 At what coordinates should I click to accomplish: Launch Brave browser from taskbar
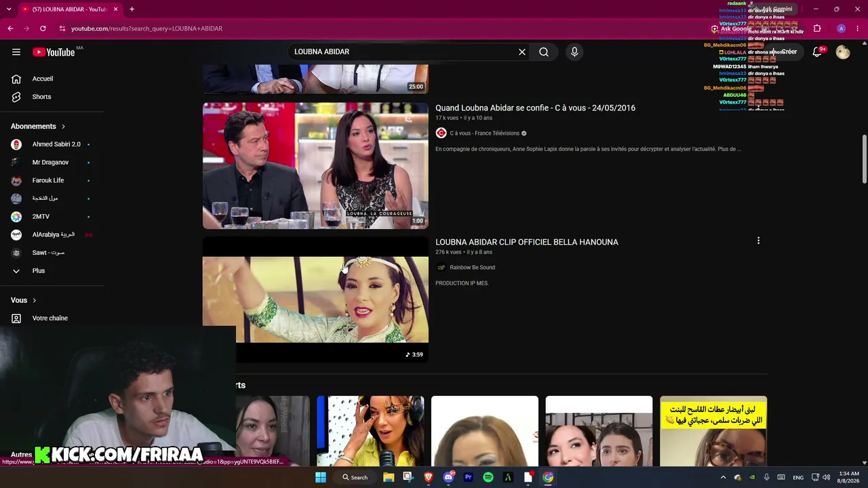tap(429, 477)
